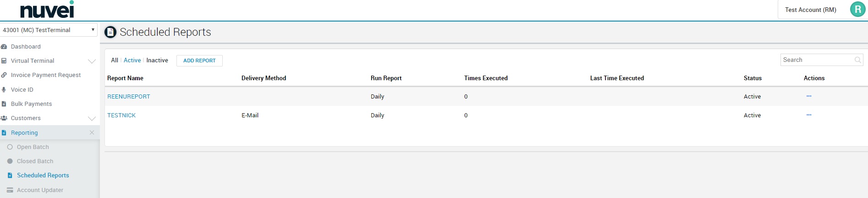
Task: Click the Nuvei logo
Action: [47, 10]
